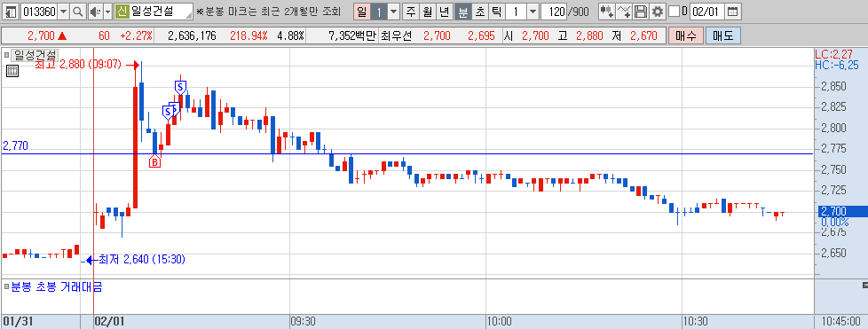
Task: Click the 120 candle count input field
Action: coord(554,12)
